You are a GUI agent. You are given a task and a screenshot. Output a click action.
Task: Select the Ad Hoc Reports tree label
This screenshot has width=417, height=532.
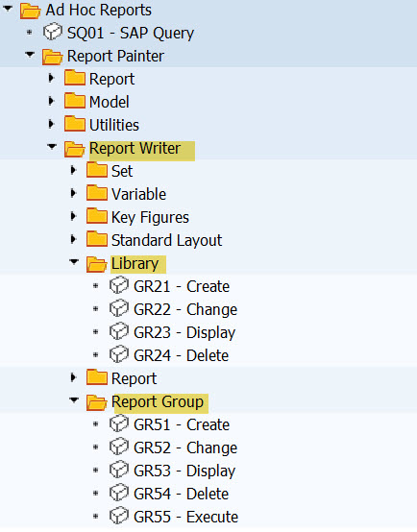point(99,10)
